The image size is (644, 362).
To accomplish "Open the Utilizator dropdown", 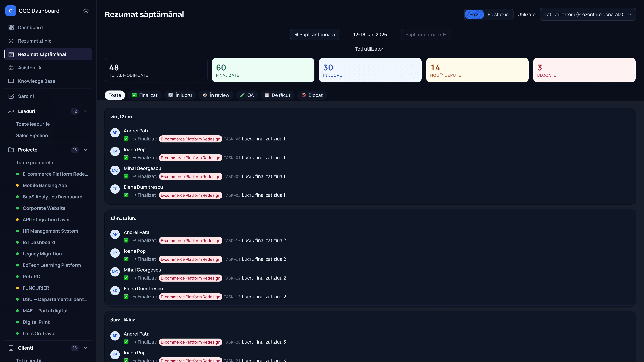I will [x=588, y=14].
